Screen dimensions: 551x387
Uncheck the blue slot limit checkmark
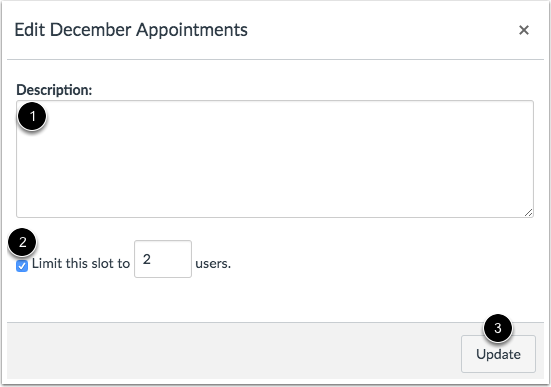[22, 266]
